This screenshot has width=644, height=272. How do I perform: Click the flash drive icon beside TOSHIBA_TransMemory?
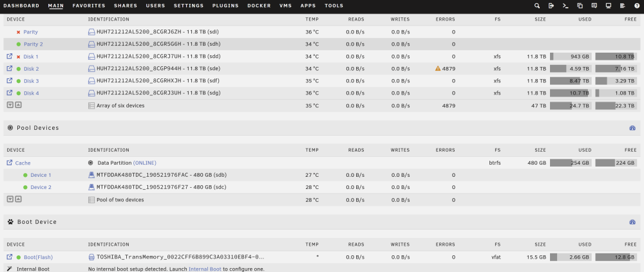pos(91,257)
